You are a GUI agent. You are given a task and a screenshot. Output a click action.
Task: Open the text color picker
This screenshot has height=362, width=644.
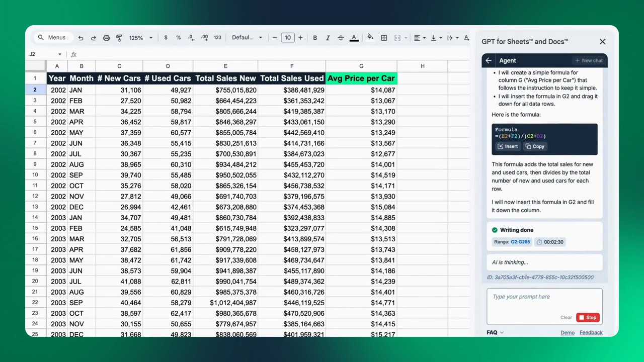pyautogui.click(x=354, y=38)
